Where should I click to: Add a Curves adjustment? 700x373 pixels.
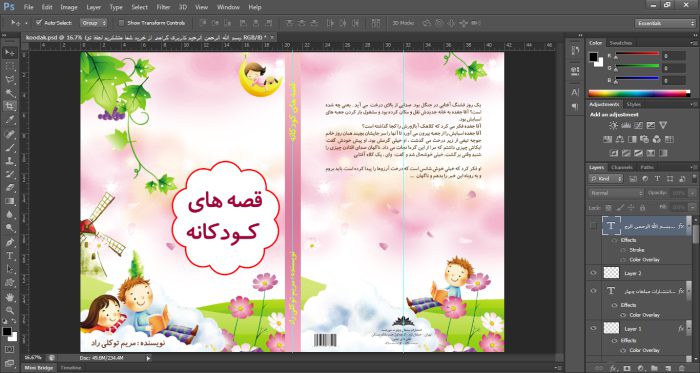(638, 126)
